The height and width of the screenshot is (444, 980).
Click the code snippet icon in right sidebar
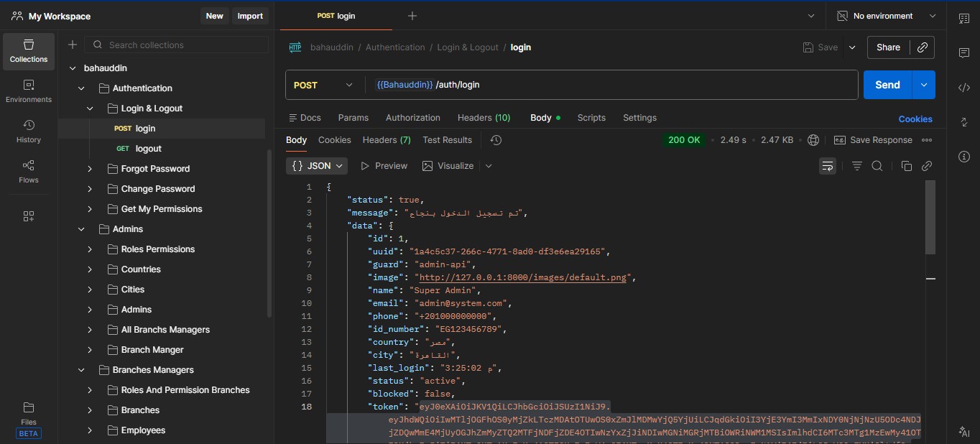964,88
